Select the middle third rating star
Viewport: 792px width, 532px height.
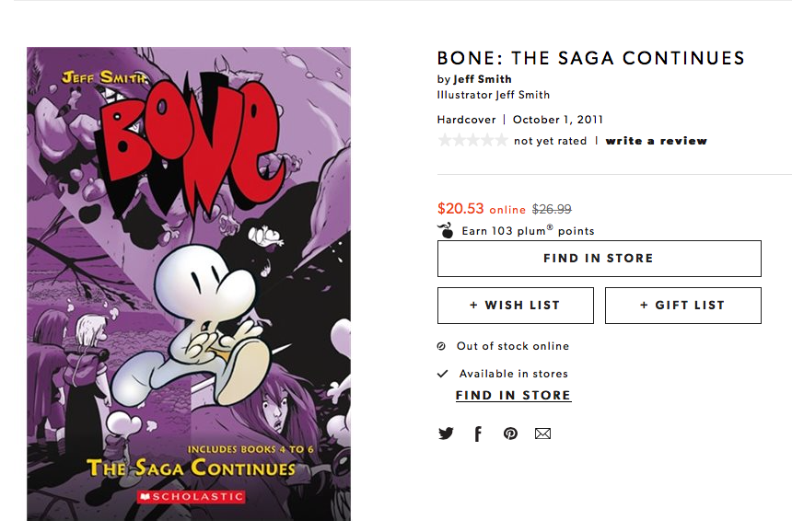pos(472,141)
